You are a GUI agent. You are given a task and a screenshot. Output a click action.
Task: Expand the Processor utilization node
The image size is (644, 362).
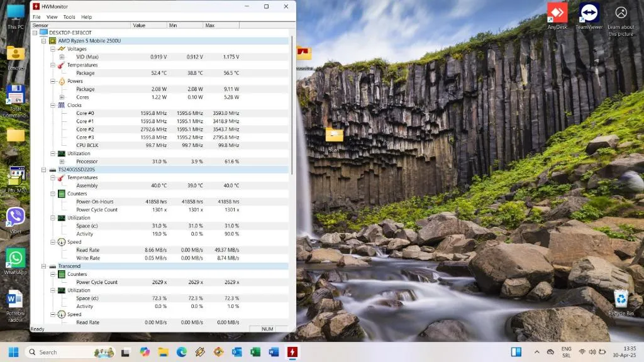click(x=62, y=162)
